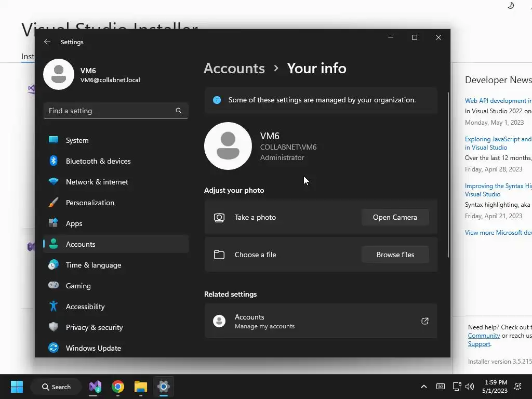Click the VM6 profile avatar in sidebar
The image size is (532, 399).
click(59, 74)
